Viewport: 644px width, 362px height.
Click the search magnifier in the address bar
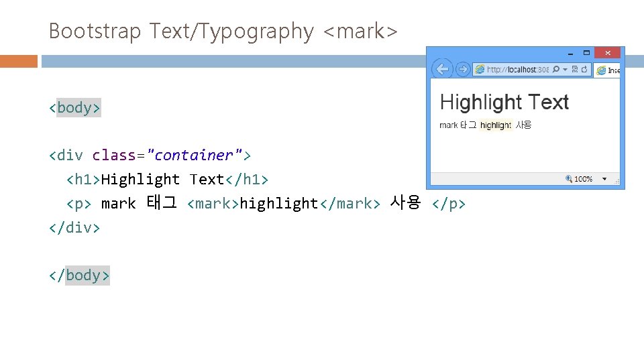pyautogui.click(x=556, y=69)
